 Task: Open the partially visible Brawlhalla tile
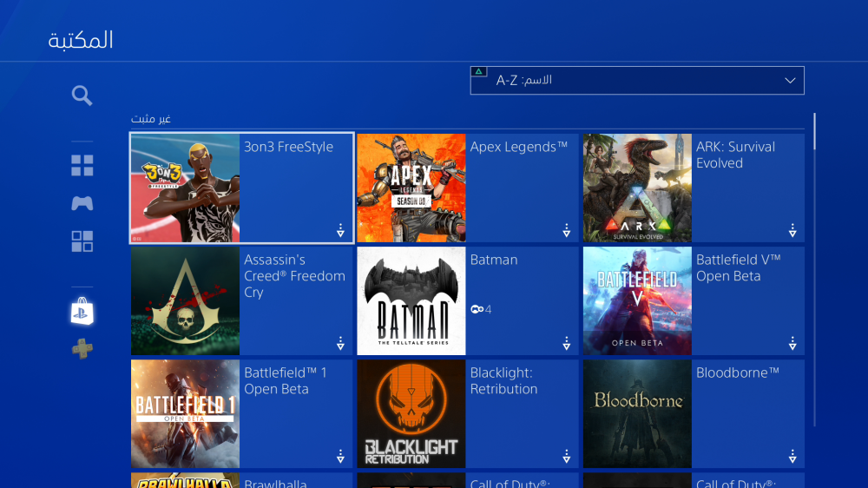tap(241, 480)
